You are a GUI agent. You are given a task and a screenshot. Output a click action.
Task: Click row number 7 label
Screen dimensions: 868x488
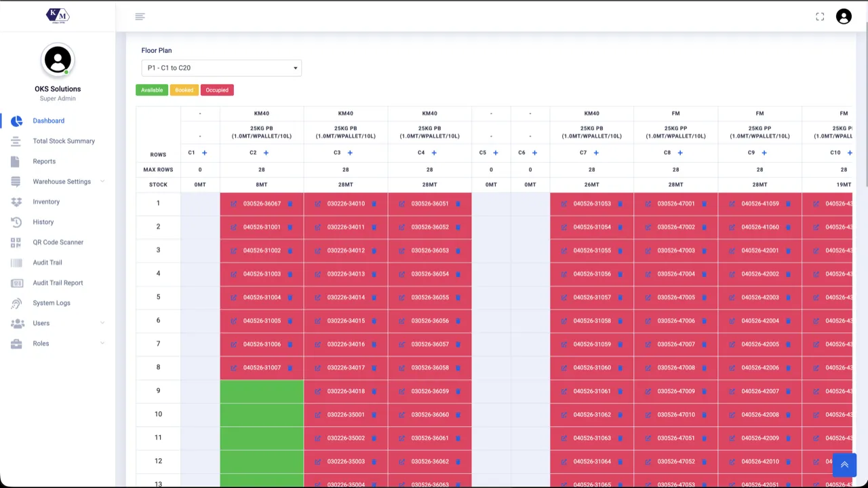158,343
